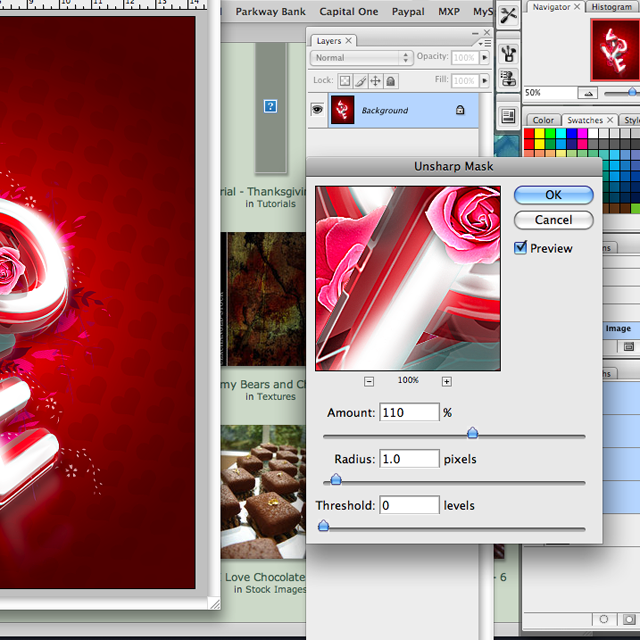Screen dimensions: 640x640
Task: Toggle the Preview checkbox
Action: click(520, 247)
